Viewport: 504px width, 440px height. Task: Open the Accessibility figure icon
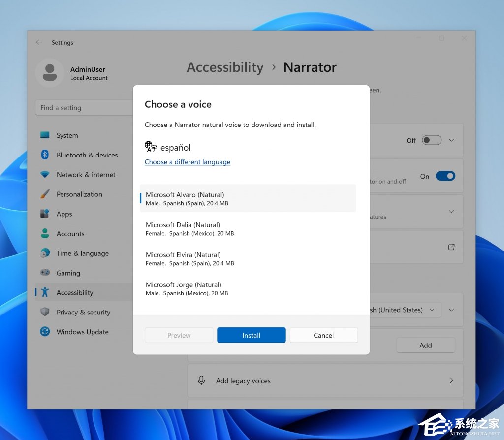(x=45, y=293)
